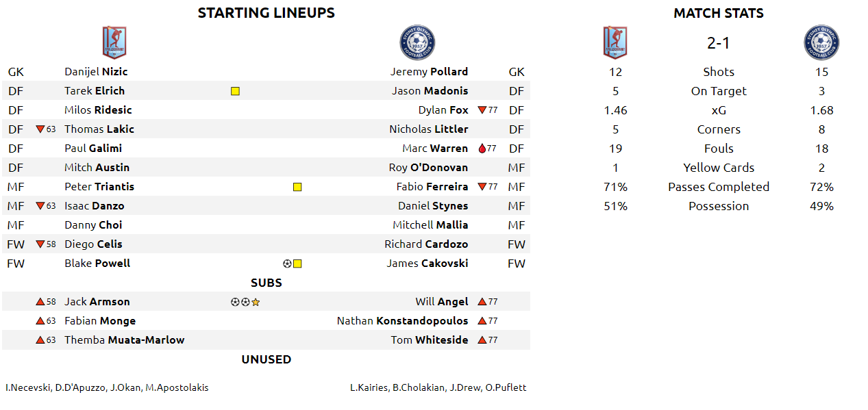Screen dimensions: 868x410
Task: Select the xG stat label
Action: point(719,110)
